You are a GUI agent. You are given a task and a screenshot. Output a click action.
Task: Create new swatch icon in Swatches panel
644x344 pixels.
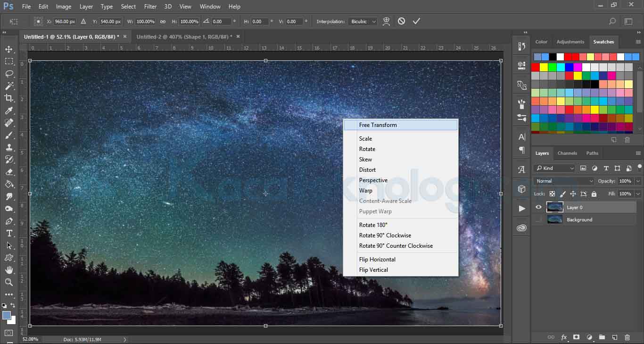point(614,140)
